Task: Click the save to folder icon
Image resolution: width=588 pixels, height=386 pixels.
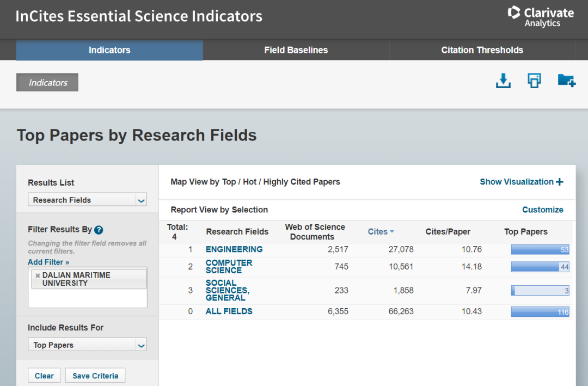Action: tap(566, 81)
